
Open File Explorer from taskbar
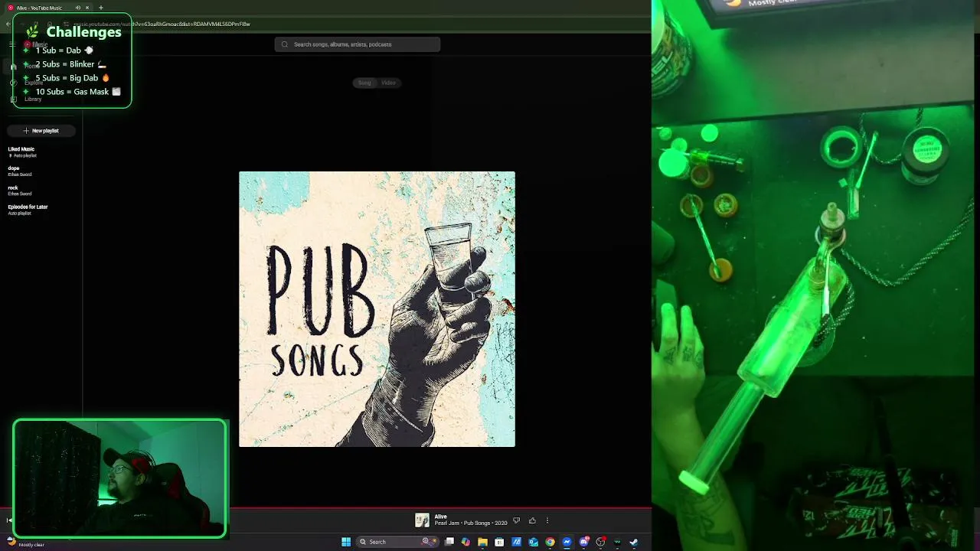(482, 542)
